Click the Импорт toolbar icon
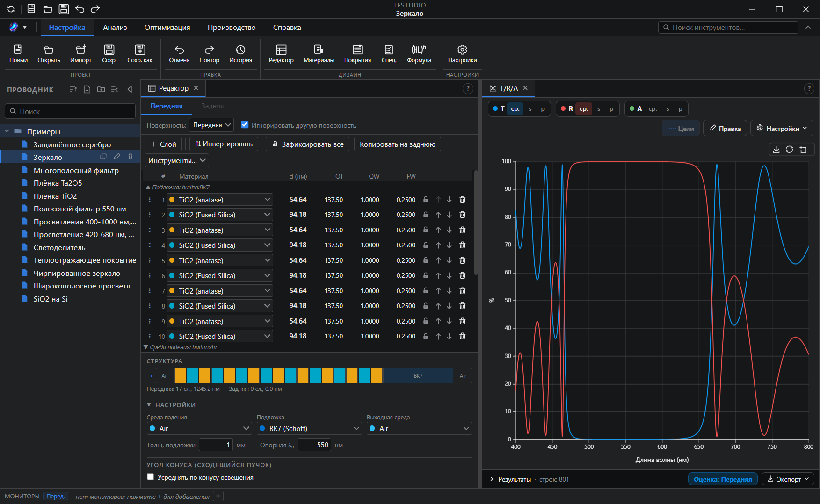 80,54
